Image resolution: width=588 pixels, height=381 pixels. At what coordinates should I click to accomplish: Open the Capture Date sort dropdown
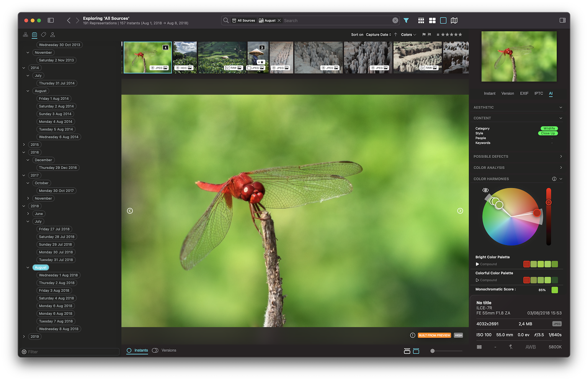click(x=378, y=34)
